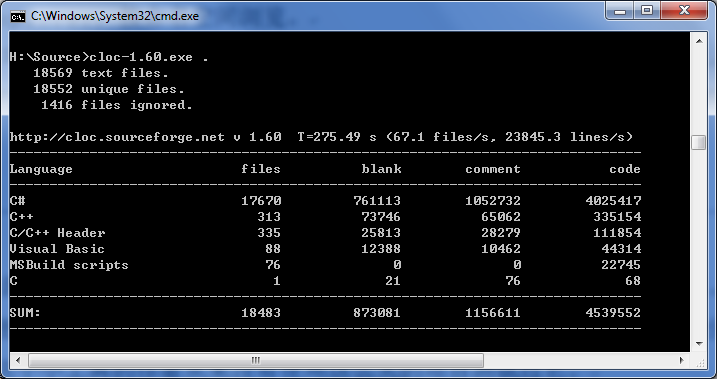Click the horizontal scrollbar right arrow
This screenshot has width=717, height=379.
(x=681, y=360)
